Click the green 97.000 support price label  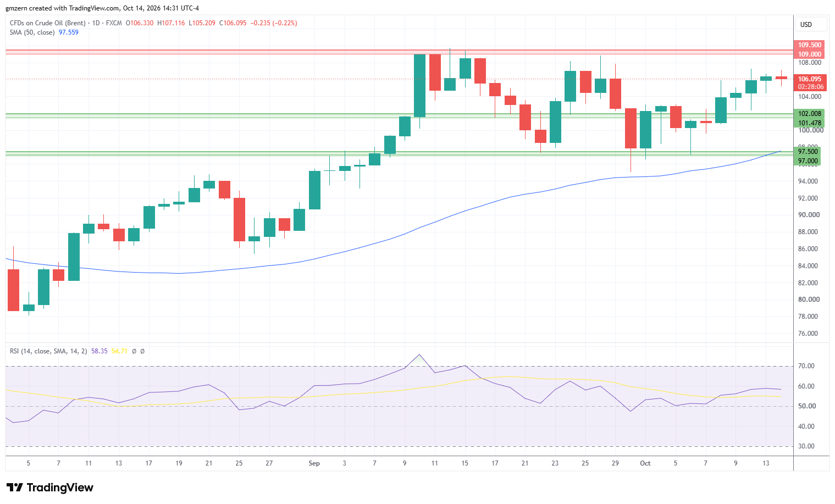tap(808, 161)
